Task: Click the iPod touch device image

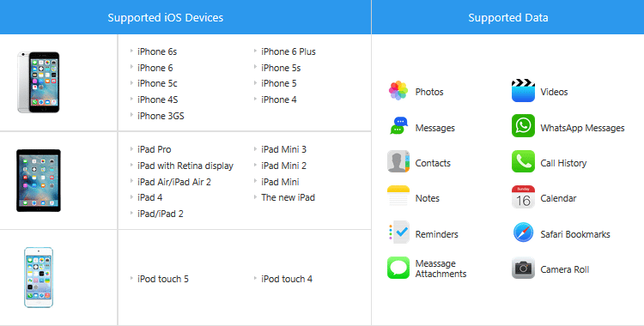Action: tap(39, 277)
